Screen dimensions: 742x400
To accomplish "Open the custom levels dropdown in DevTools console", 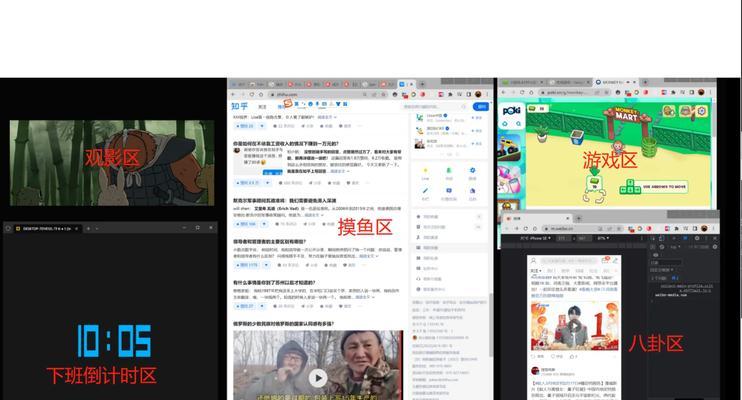I will pyautogui.click(x=661, y=270).
